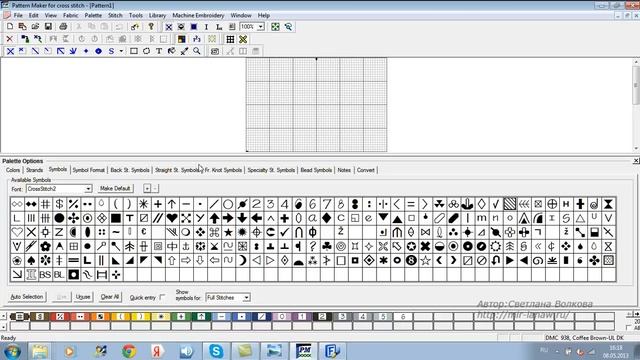Pick the heart symbol in symbol grid
The image size is (640, 360).
point(172,218)
